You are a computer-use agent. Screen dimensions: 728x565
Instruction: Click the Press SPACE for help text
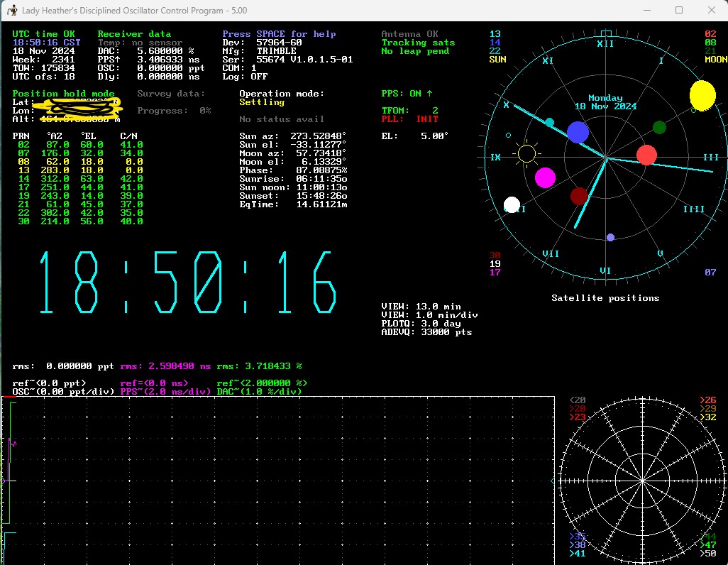click(279, 34)
